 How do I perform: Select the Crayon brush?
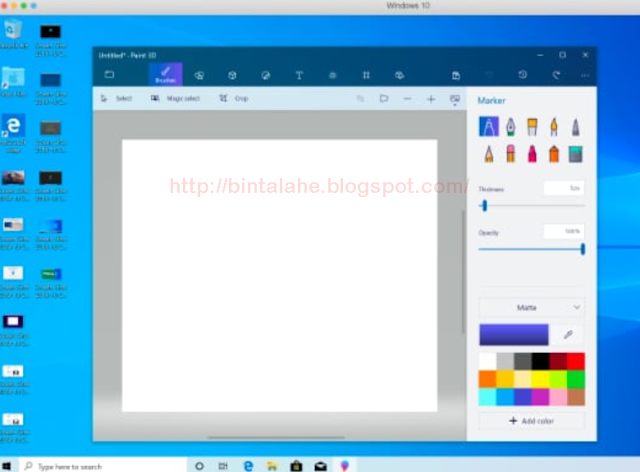click(x=532, y=154)
